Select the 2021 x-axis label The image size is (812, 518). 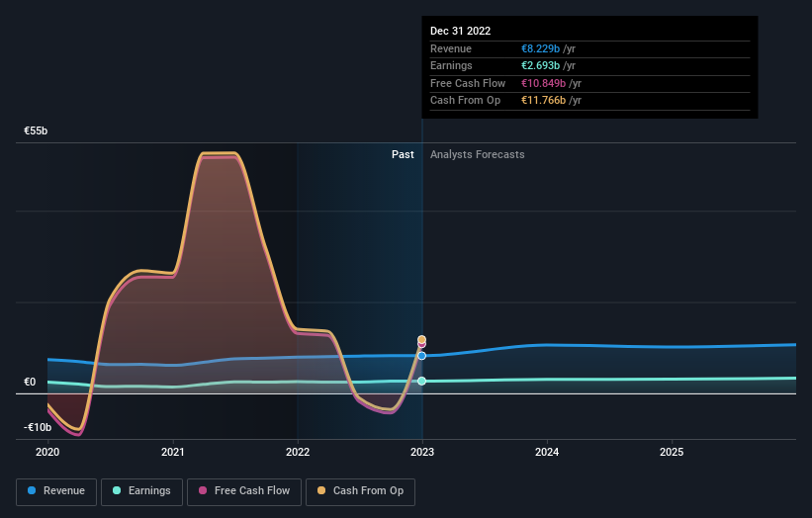pyautogui.click(x=172, y=453)
